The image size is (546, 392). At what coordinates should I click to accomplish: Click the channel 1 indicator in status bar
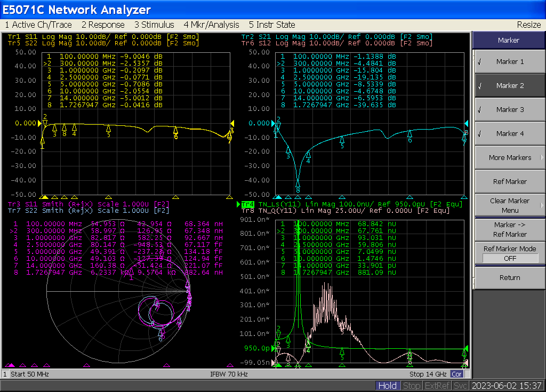pos(5,374)
